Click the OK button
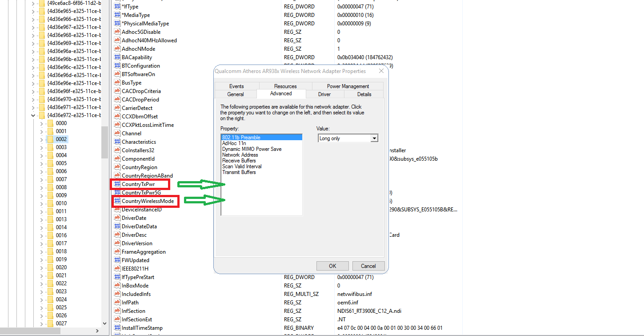Image resolution: width=644 pixels, height=336 pixels. [x=332, y=266]
